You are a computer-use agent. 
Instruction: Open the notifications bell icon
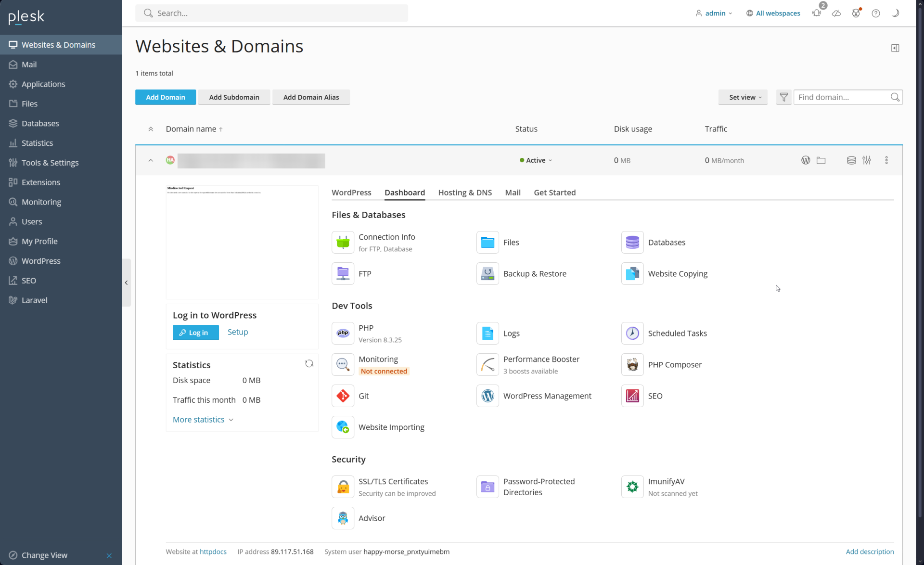coord(817,13)
